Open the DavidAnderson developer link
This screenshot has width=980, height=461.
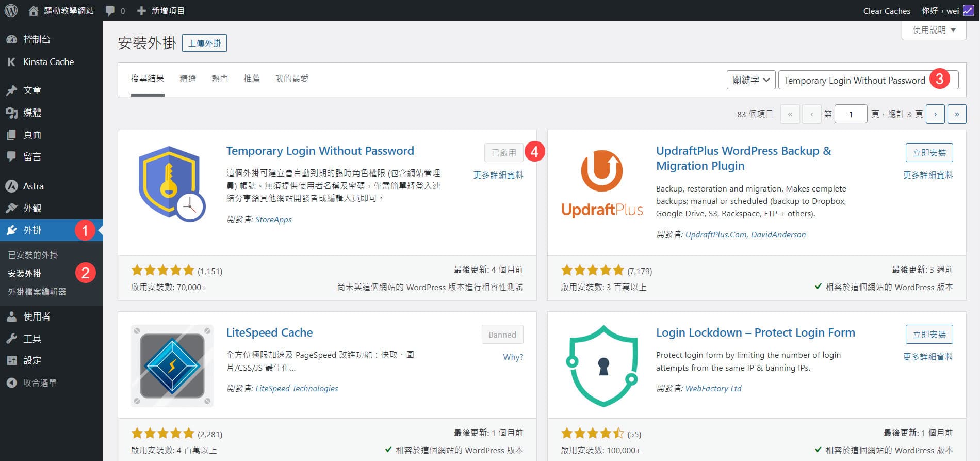point(778,234)
